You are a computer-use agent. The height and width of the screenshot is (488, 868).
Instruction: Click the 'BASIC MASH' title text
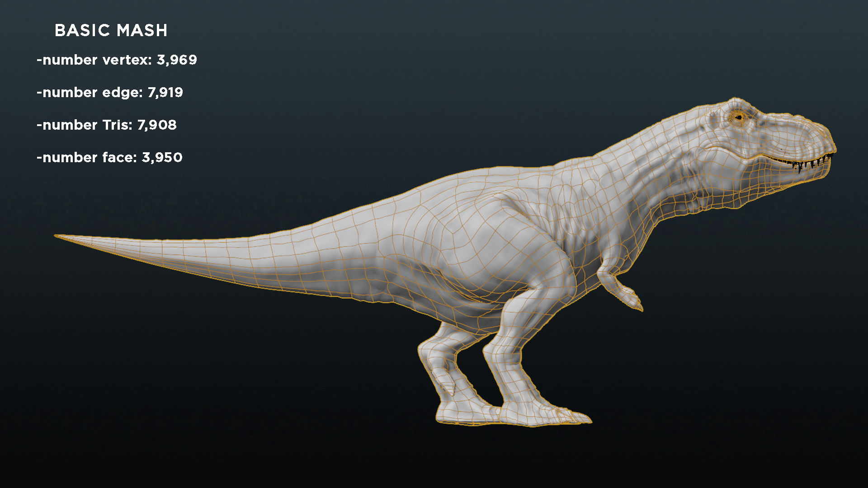(111, 30)
